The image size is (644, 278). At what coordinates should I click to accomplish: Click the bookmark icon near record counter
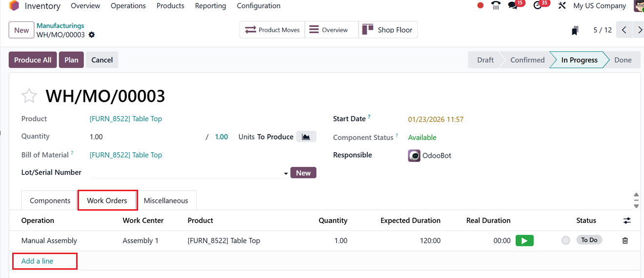(575, 30)
